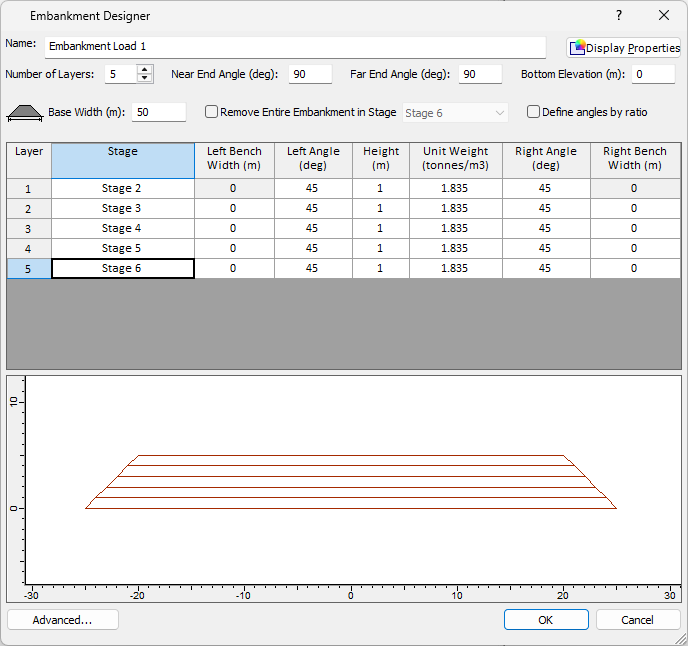This screenshot has width=688, height=646.
Task: Click the Number of Layers field
Action: [x=121, y=74]
